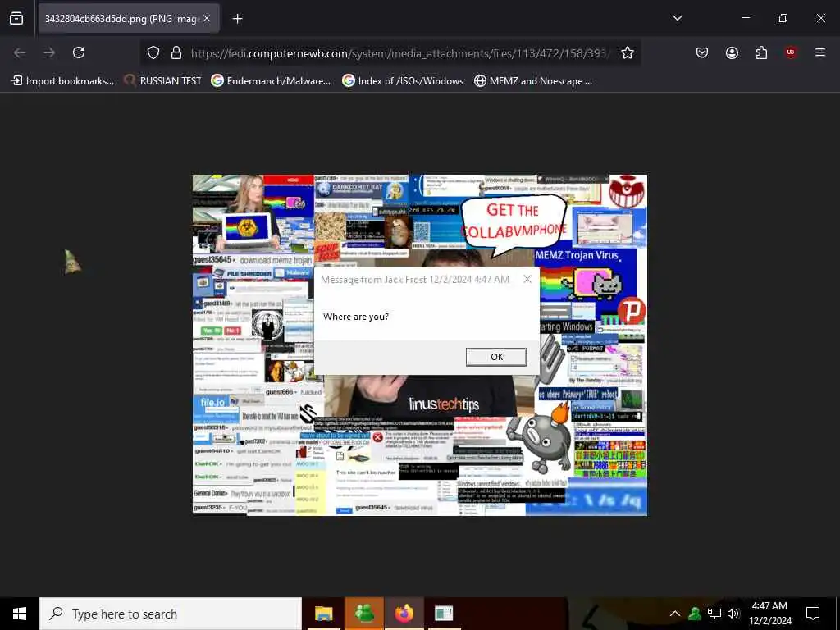Open File Explorer from the taskbar
This screenshot has width=840, height=630.
tap(323, 614)
